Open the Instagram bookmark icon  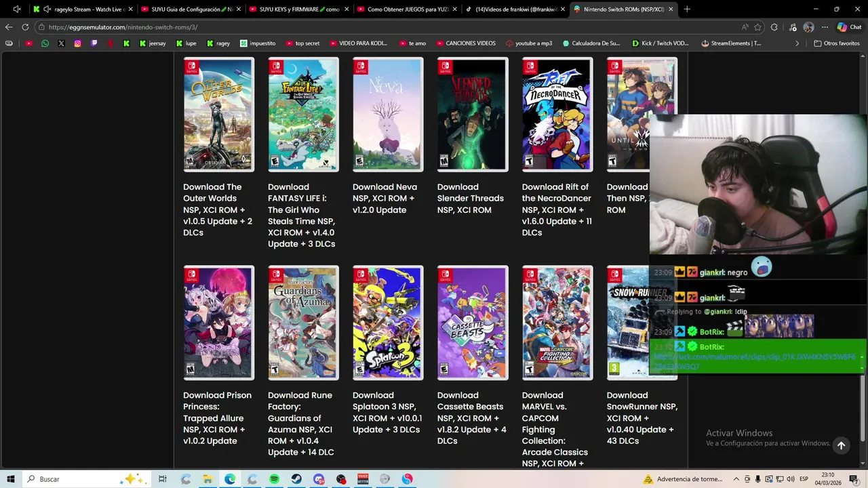pyautogui.click(x=77, y=43)
